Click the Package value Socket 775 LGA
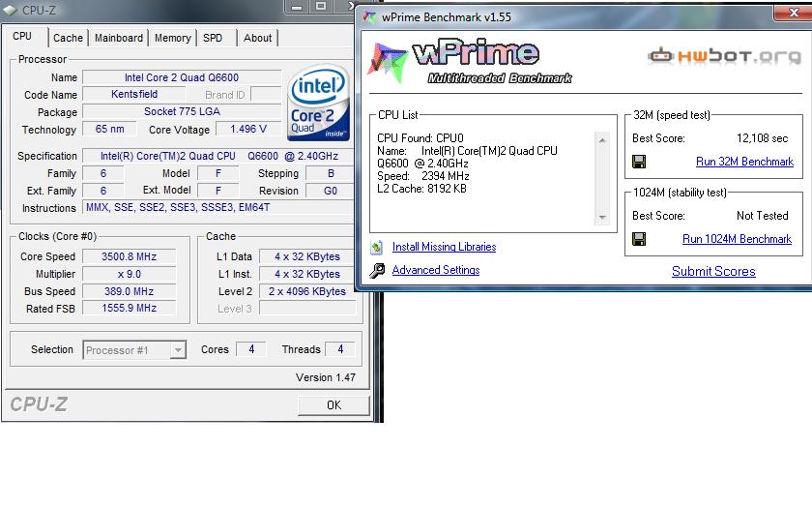Image resolution: width=812 pixels, height=508 pixels. click(182, 111)
